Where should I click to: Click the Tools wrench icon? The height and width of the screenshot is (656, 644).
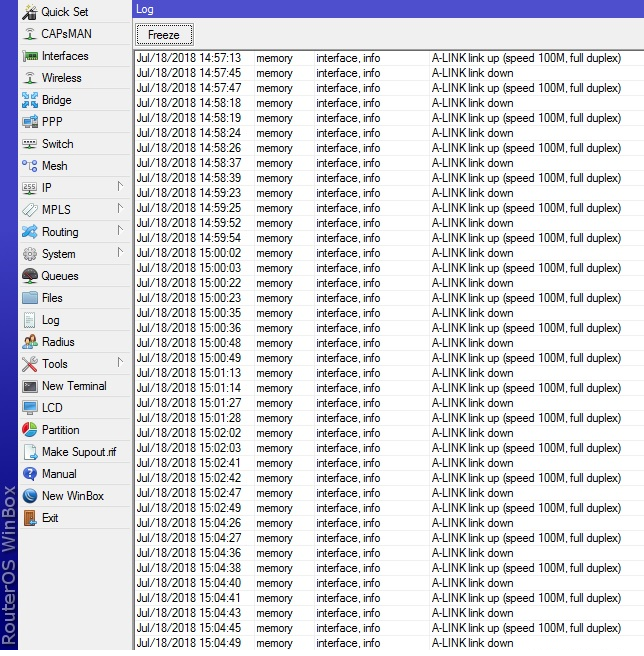pyautogui.click(x=30, y=364)
